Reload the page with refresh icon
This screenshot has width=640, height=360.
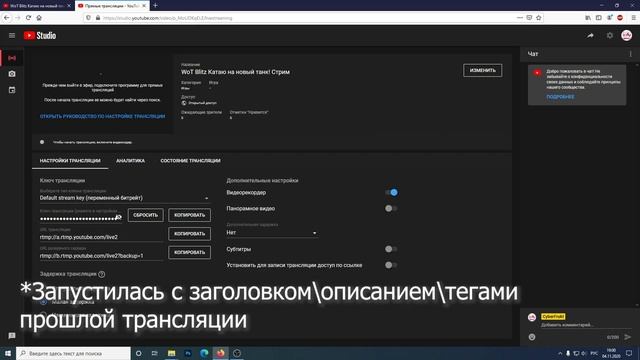[x=28, y=18]
